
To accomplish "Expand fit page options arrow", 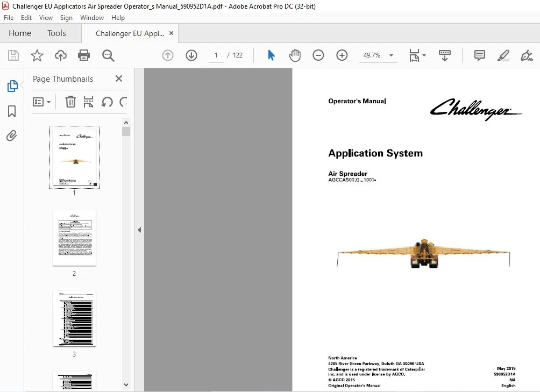I will (424, 55).
